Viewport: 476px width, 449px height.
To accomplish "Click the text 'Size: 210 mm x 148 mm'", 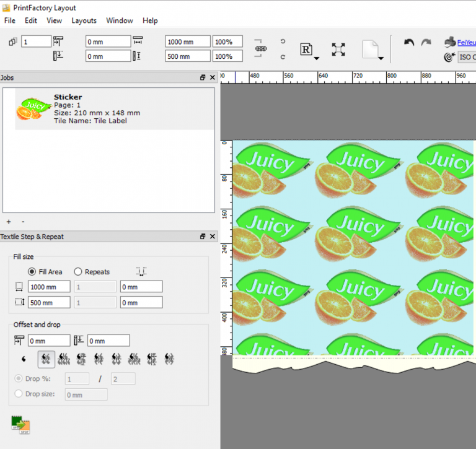I will [97, 113].
